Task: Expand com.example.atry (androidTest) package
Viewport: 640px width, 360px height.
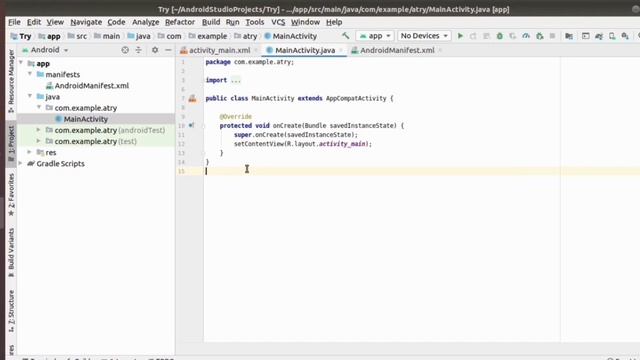Action: click(38, 130)
